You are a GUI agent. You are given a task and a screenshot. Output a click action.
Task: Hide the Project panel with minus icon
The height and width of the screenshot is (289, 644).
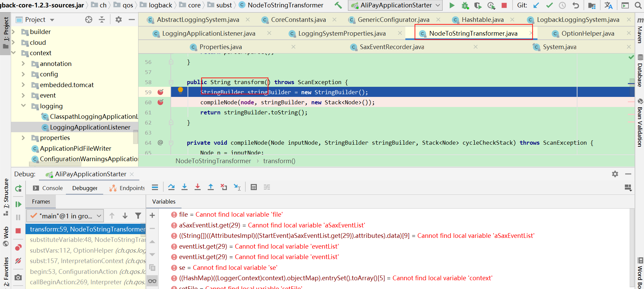click(x=132, y=20)
